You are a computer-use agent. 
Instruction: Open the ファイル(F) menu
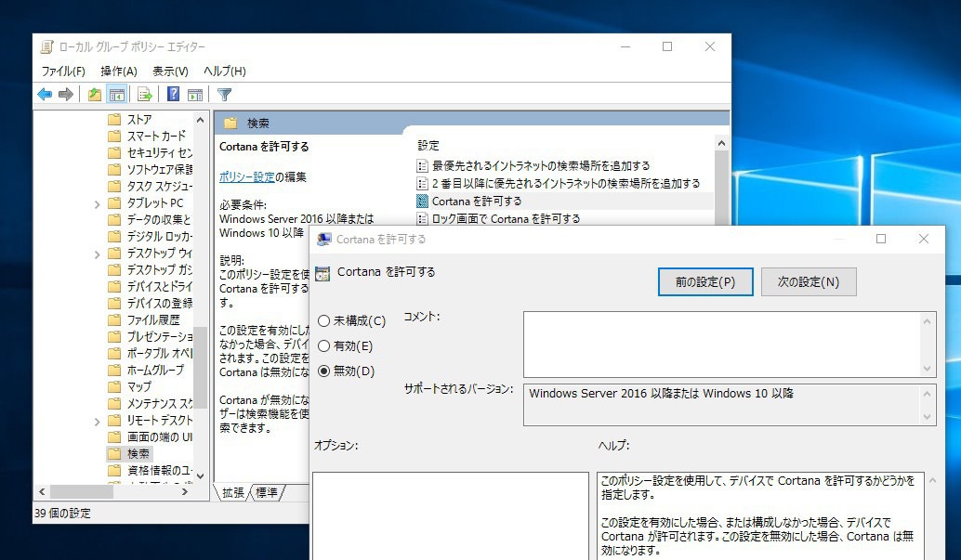coord(63,72)
